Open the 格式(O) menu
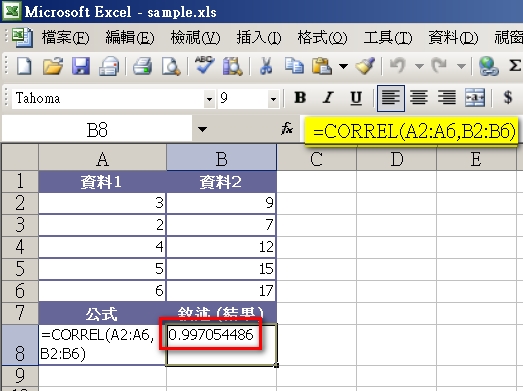The width and height of the screenshot is (523, 391). 322,38
